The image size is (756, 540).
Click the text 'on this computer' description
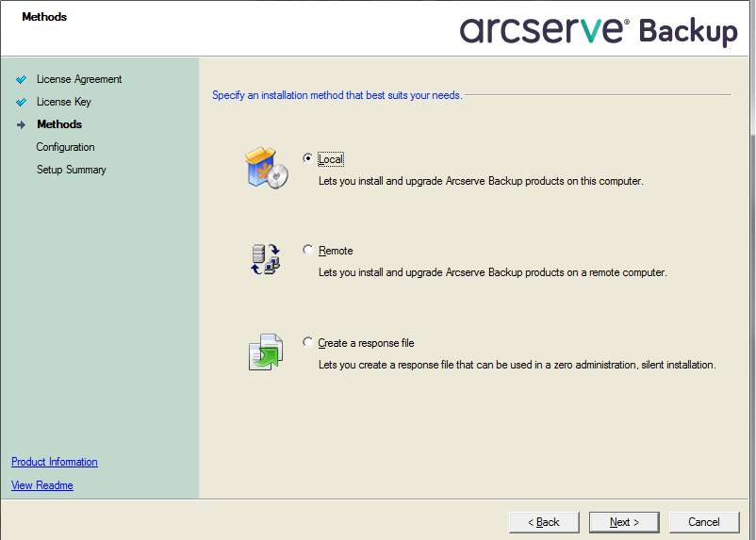[604, 181]
